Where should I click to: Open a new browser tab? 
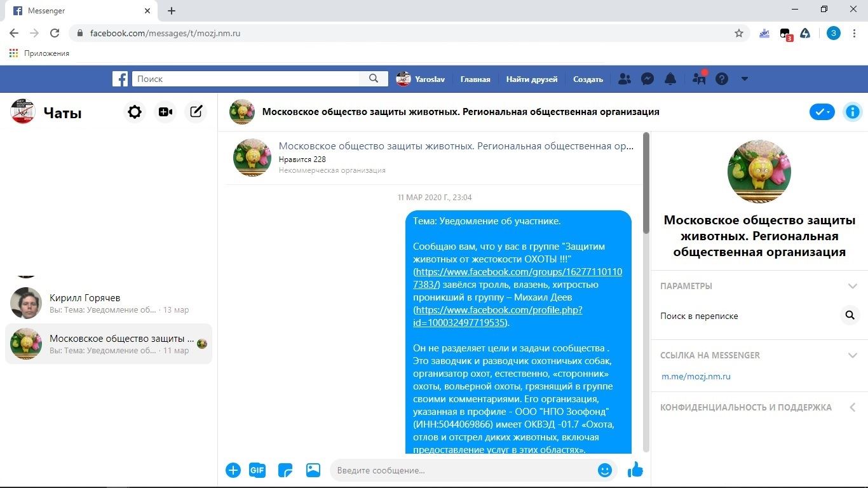pyautogui.click(x=172, y=11)
